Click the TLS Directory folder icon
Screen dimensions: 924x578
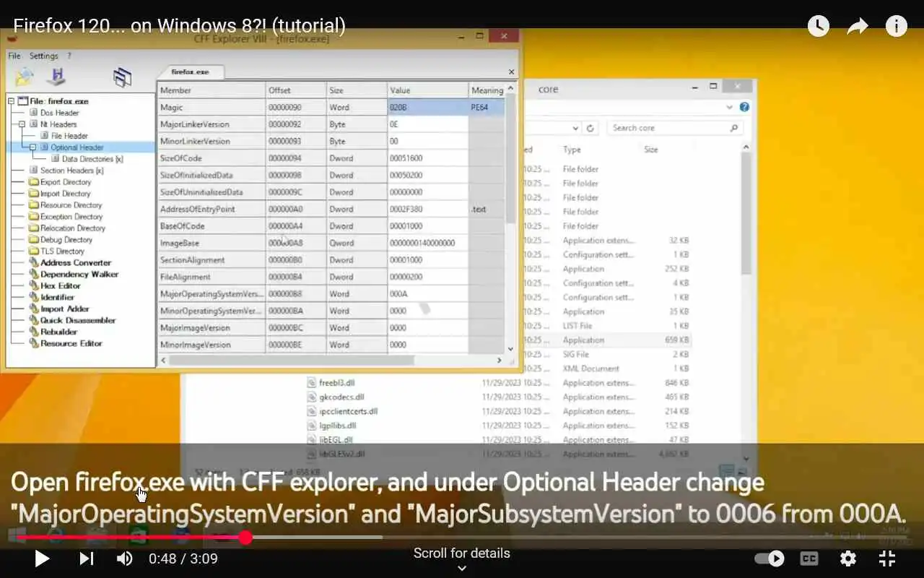click(x=34, y=251)
